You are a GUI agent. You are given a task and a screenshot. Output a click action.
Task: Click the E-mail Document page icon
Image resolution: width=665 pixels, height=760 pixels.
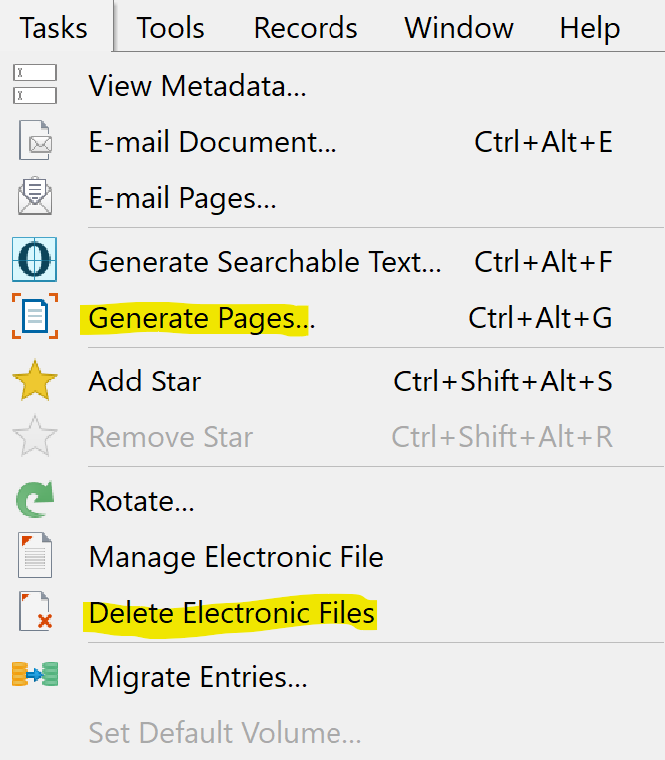(x=35, y=141)
